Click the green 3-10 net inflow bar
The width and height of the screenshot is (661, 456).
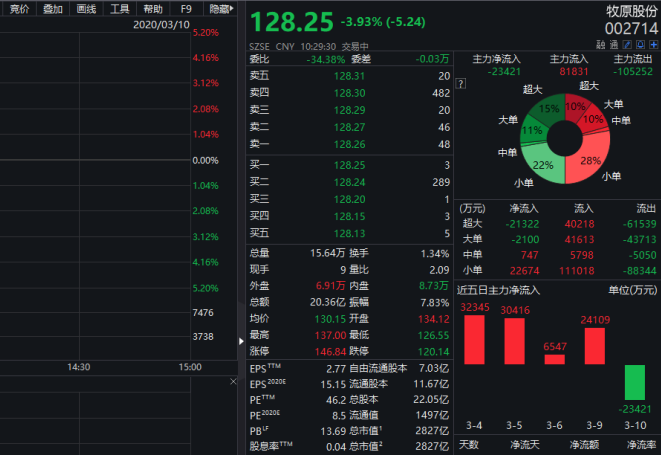[634, 383]
